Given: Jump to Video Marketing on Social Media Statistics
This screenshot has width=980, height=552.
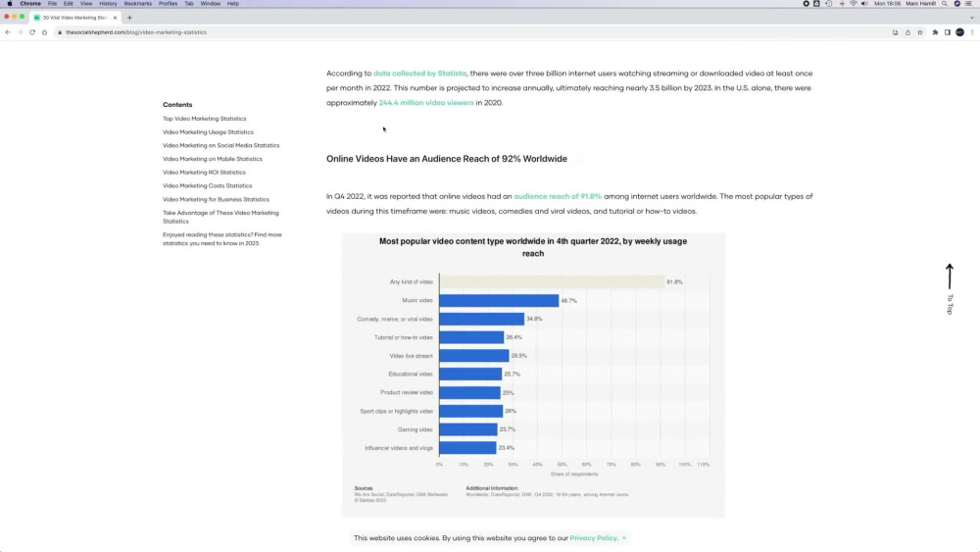Looking at the screenshot, I should tap(221, 146).
